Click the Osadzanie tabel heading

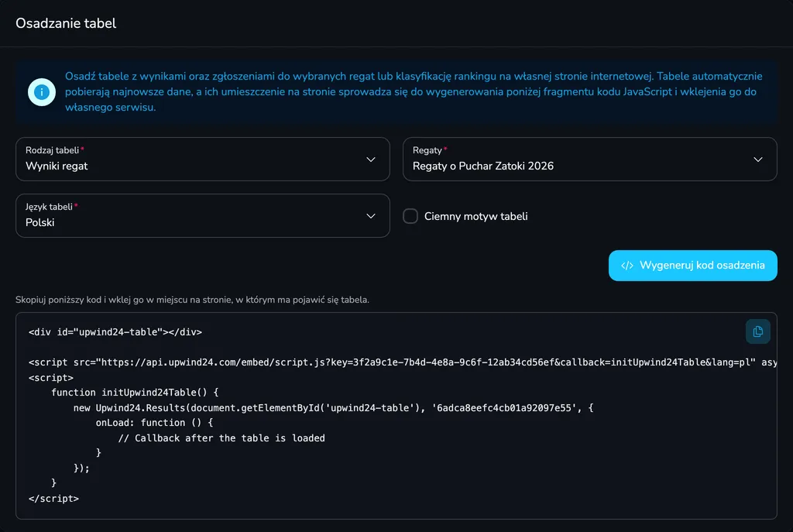click(x=66, y=23)
